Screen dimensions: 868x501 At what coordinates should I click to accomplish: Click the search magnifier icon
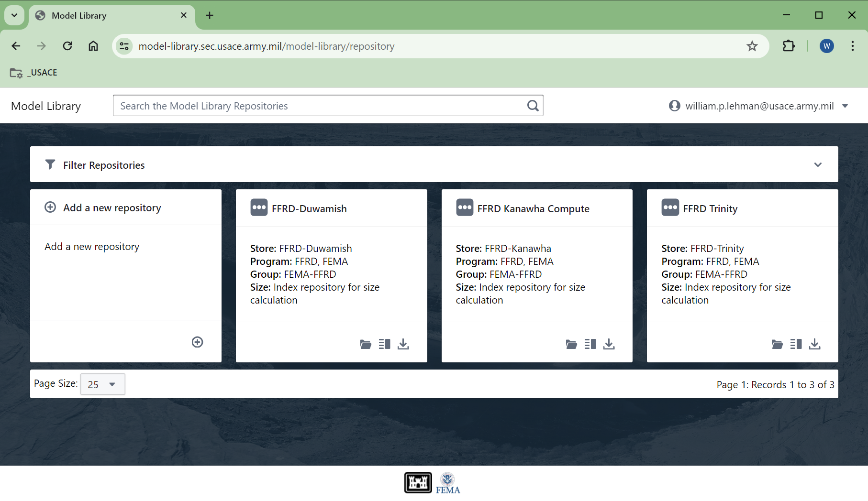click(x=533, y=106)
